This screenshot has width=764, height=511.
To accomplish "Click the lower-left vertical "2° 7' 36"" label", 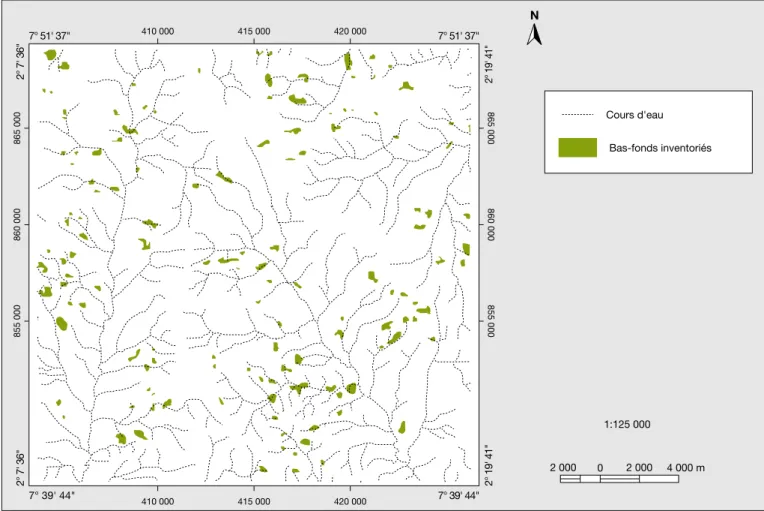I will point(19,468).
